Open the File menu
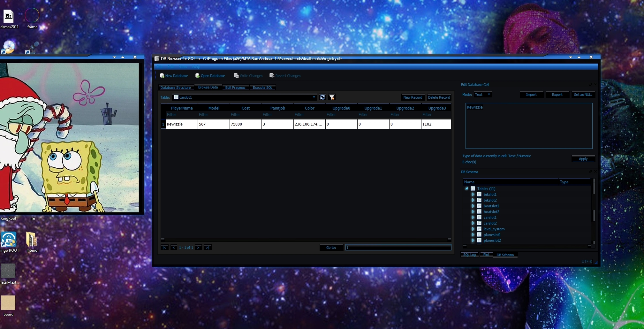Image resolution: width=644 pixels, height=329 pixels. [x=160, y=67]
